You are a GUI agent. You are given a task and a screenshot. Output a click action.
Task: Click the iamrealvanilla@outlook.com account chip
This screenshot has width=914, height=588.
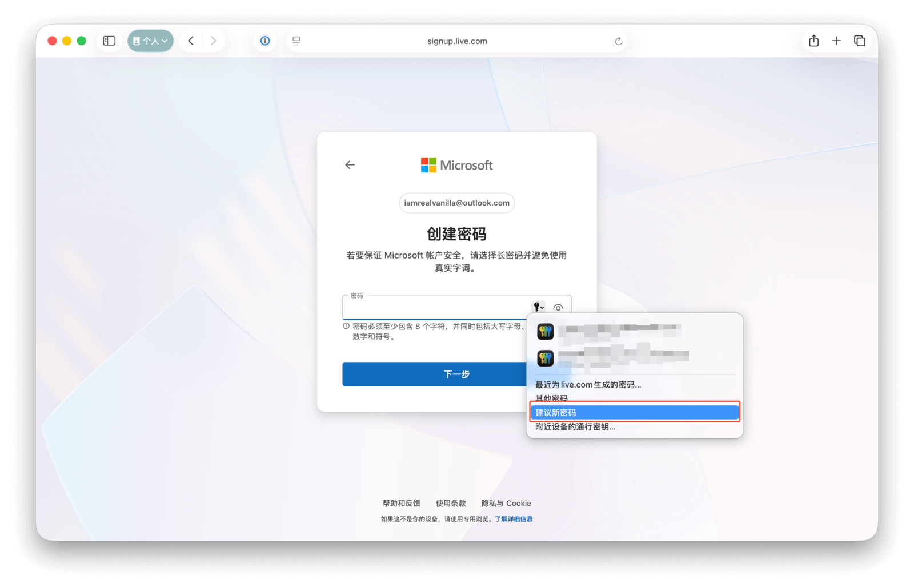457,203
